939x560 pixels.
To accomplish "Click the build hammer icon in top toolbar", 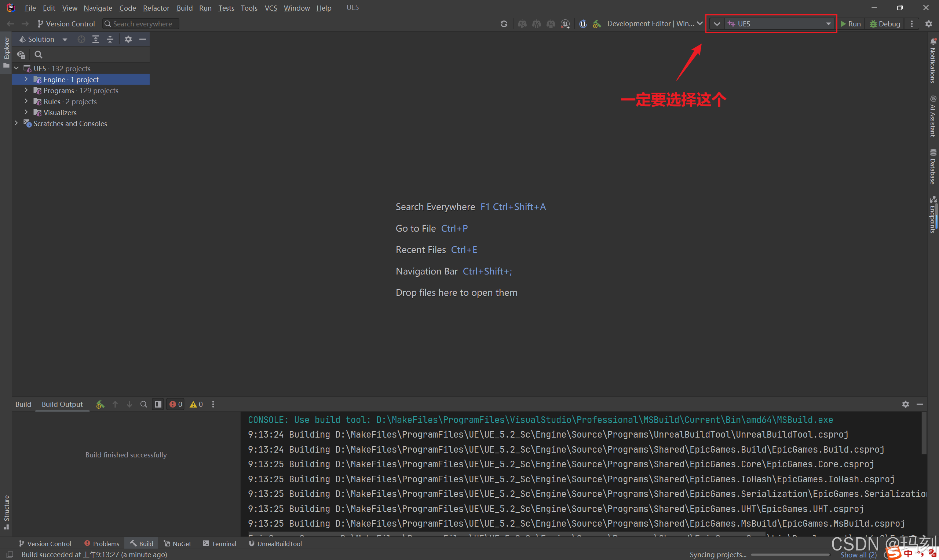I will pyautogui.click(x=597, y=24).
